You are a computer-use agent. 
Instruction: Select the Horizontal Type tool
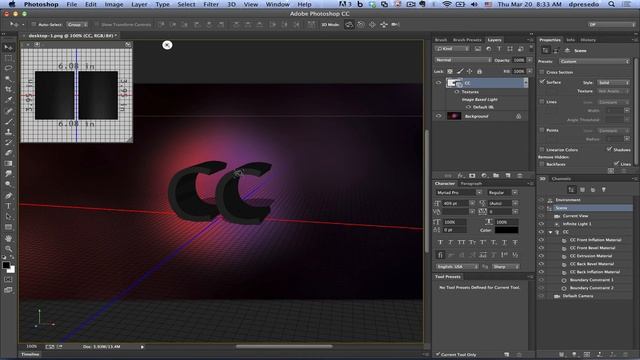tap(8, 206)
